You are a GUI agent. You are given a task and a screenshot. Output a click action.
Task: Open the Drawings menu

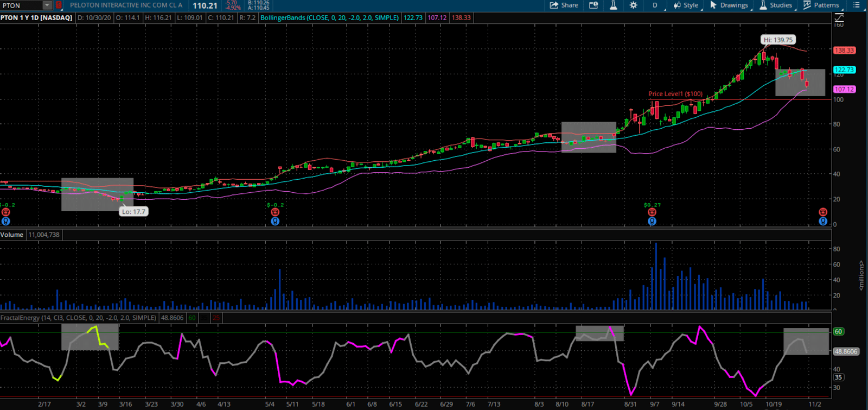tap(729, 5)
